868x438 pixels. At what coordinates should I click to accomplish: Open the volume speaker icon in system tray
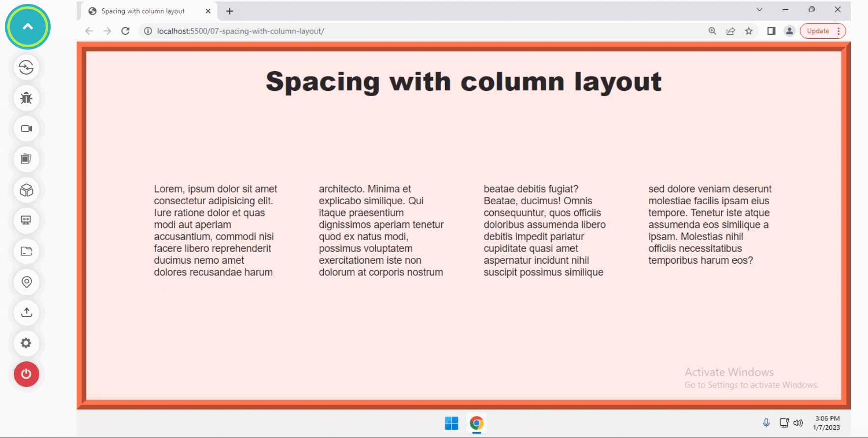798,423
